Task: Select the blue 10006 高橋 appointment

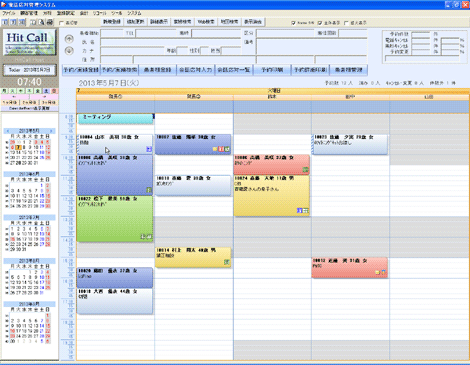Action: (115, 175)
